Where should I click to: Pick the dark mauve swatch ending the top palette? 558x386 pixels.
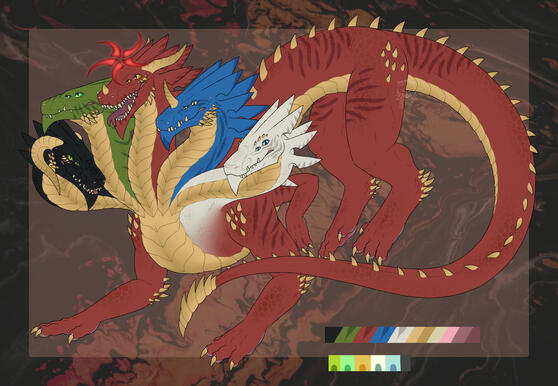click(474, 335)
